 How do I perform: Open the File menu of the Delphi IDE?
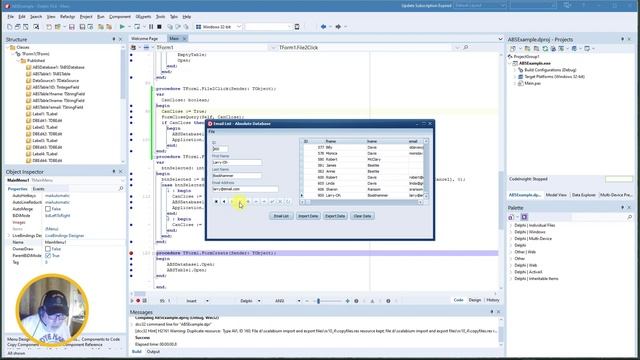(x=11, y=17)
